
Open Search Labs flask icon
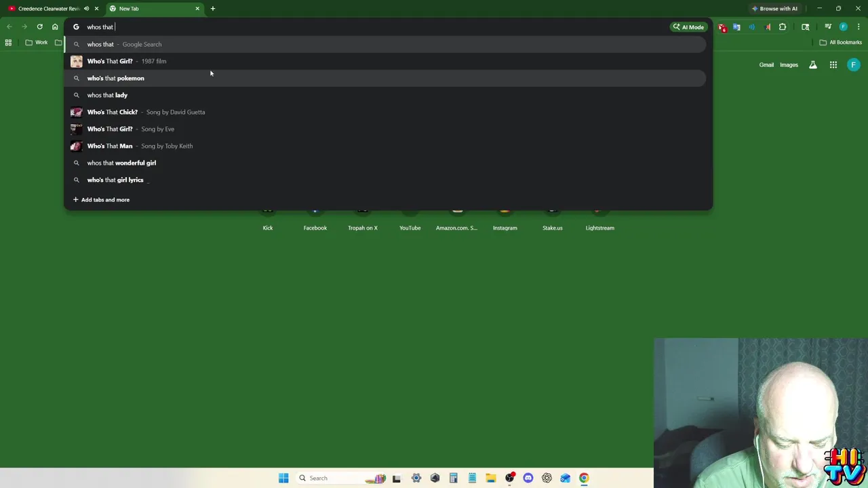813,65
